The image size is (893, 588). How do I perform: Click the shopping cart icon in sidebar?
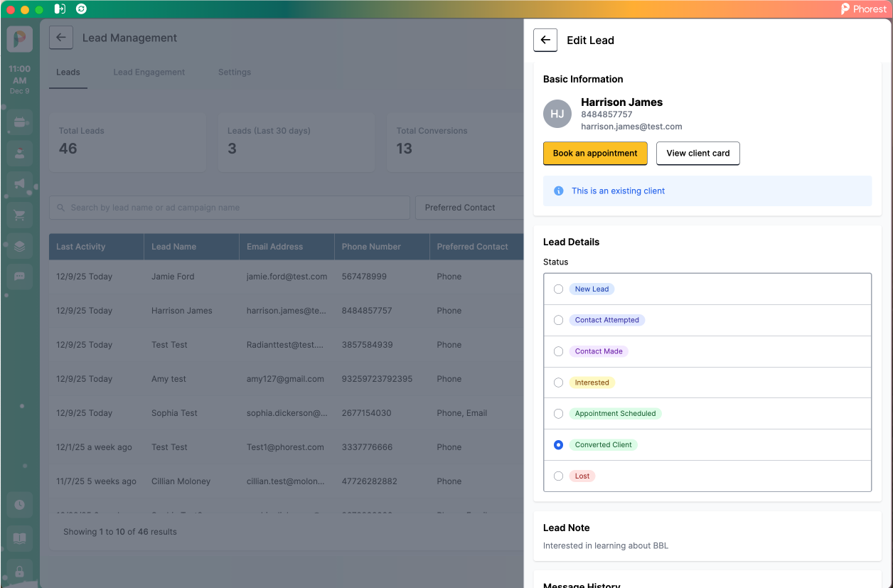click(x=19, y=215)
